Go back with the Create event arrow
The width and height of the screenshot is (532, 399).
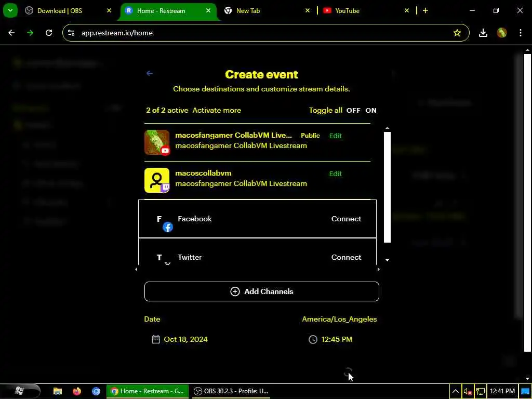coord(150,73)
